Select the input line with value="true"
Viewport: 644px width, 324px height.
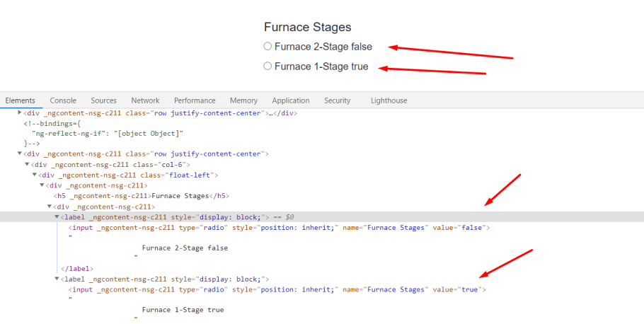click(x=277, y=289)
